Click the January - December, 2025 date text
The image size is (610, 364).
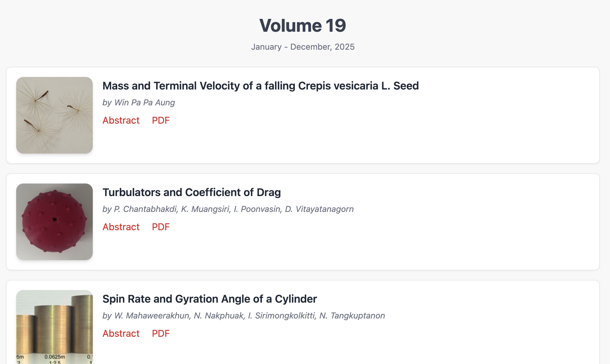303,47
